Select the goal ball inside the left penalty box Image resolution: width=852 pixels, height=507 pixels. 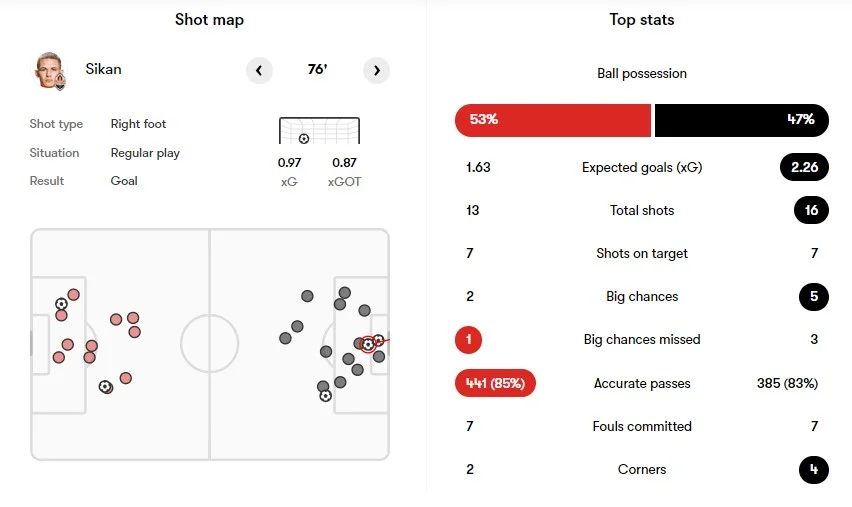click(62, 303)
